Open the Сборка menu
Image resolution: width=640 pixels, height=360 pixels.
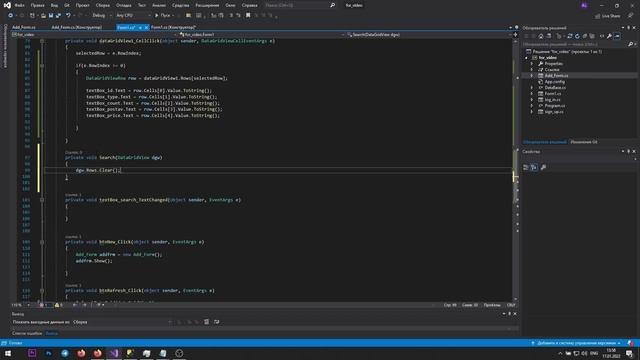[103, 5]
